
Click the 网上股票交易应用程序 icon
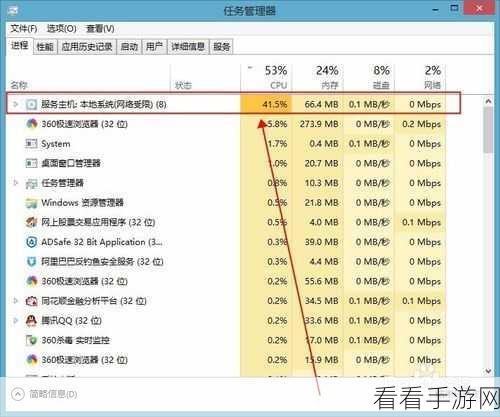[x=31, y=222]
